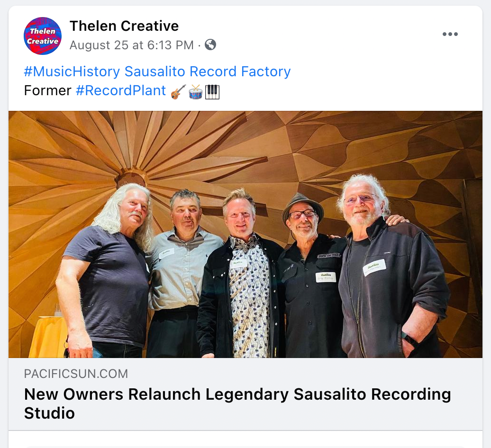Viewport: 491px width, 448px height.
Task: Follow the #MusicHistory hashtag
Action: click(72, 72)
